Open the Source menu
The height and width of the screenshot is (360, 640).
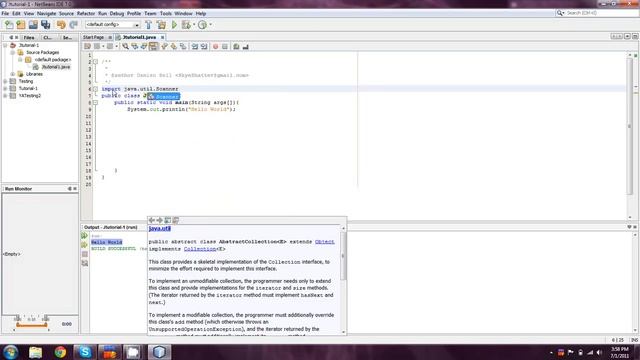[66, 13]
